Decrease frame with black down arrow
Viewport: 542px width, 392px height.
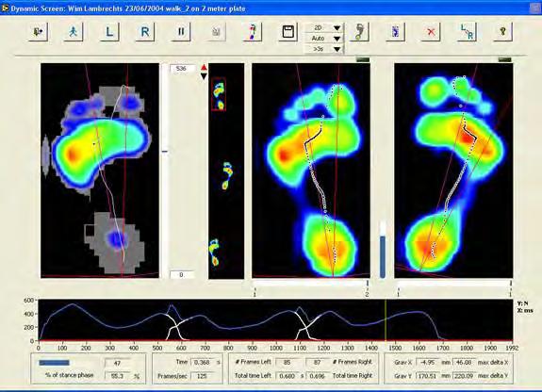[204, 76]
